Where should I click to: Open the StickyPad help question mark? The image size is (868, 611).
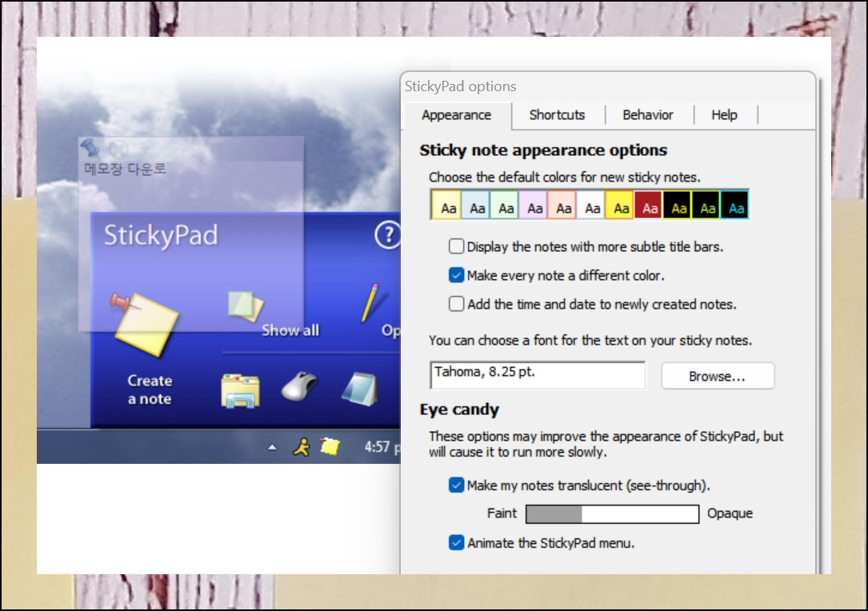[388, 235]
